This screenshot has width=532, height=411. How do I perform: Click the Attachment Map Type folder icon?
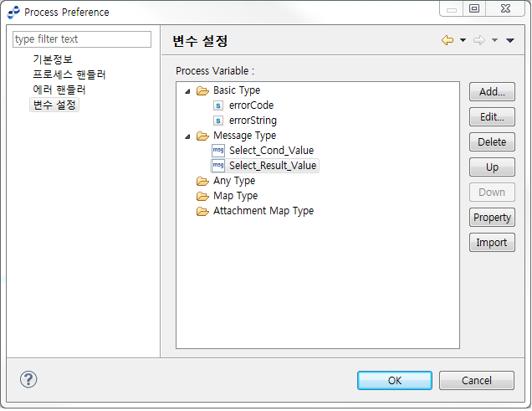tap(202, 211)
